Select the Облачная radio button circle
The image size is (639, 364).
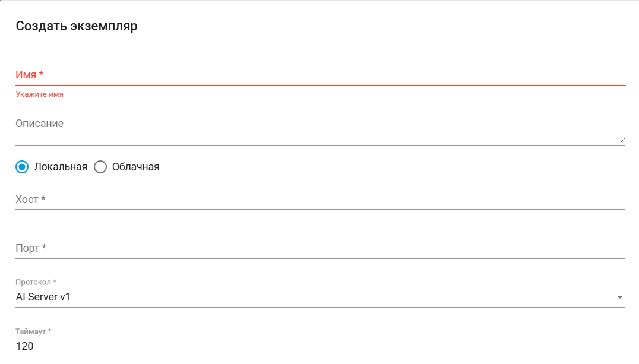pos(100,167)
